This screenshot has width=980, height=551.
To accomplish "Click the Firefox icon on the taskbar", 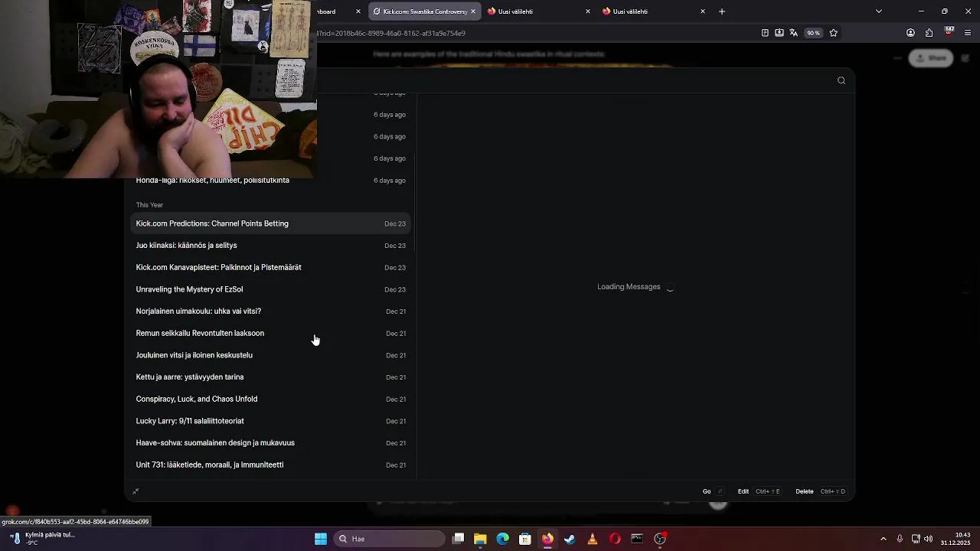I will tap(547, 539).
